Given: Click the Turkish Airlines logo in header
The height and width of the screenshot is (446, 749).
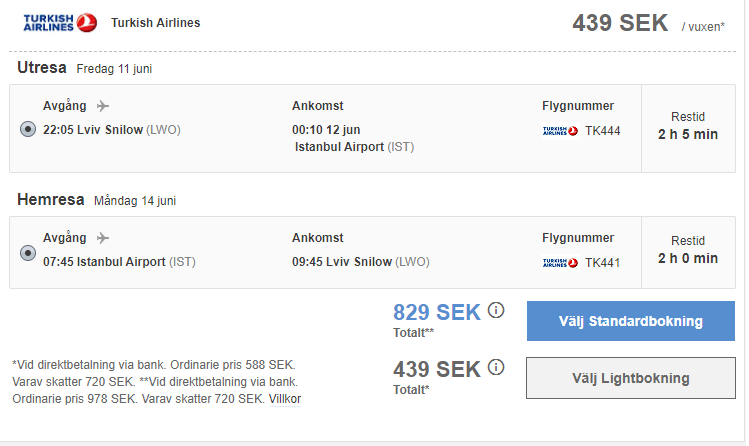Looking at the screenshot, I should click(x=60, y=23).
